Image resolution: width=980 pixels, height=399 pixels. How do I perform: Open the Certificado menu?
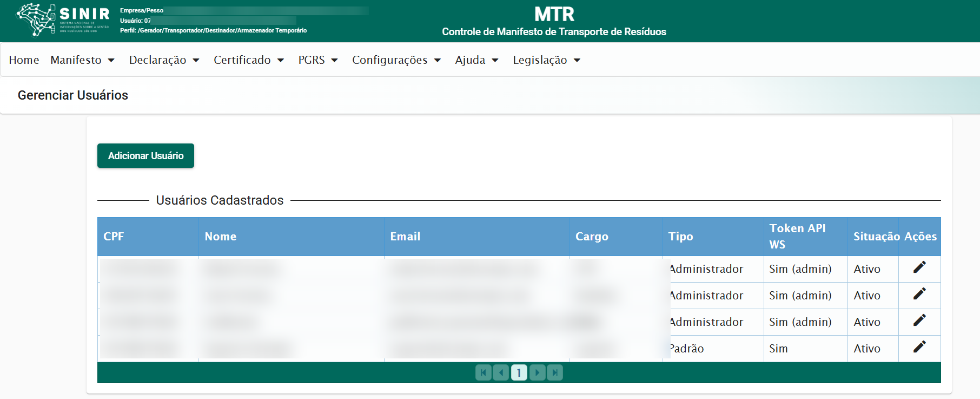[249, 60]
